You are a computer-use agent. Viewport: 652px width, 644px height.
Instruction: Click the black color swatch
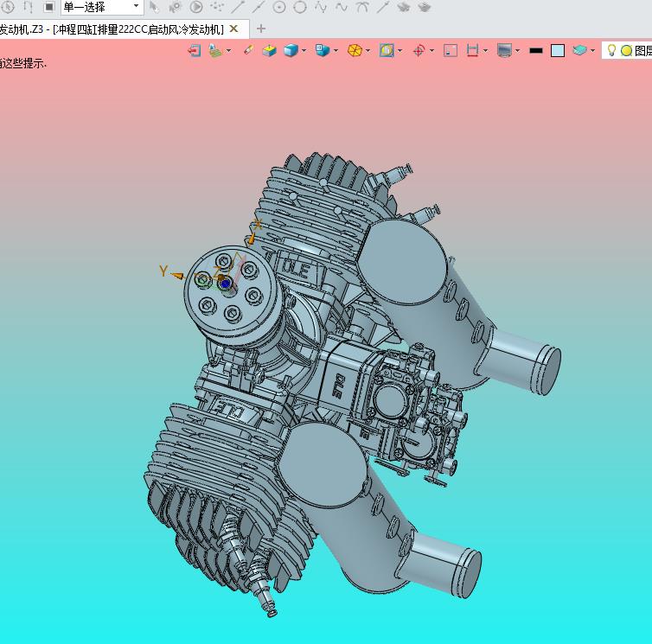click(x=536, y=51)
